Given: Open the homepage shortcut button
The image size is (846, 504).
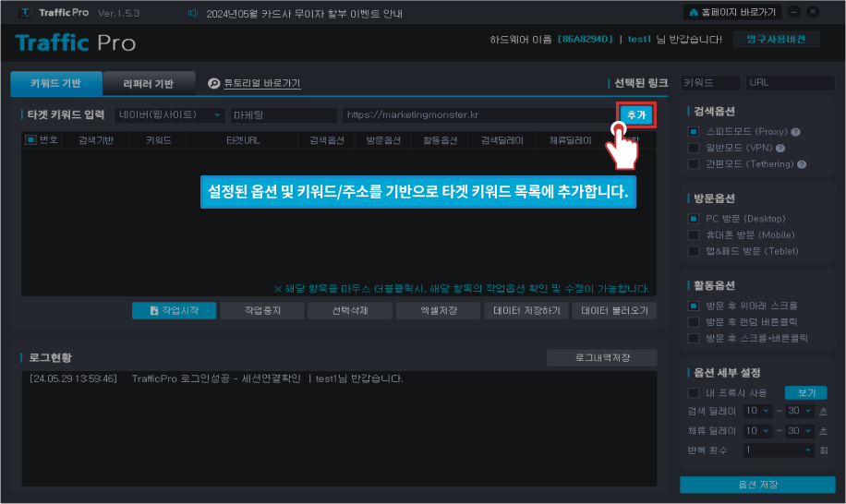Looking at the screenshot, I should (734, 12).
